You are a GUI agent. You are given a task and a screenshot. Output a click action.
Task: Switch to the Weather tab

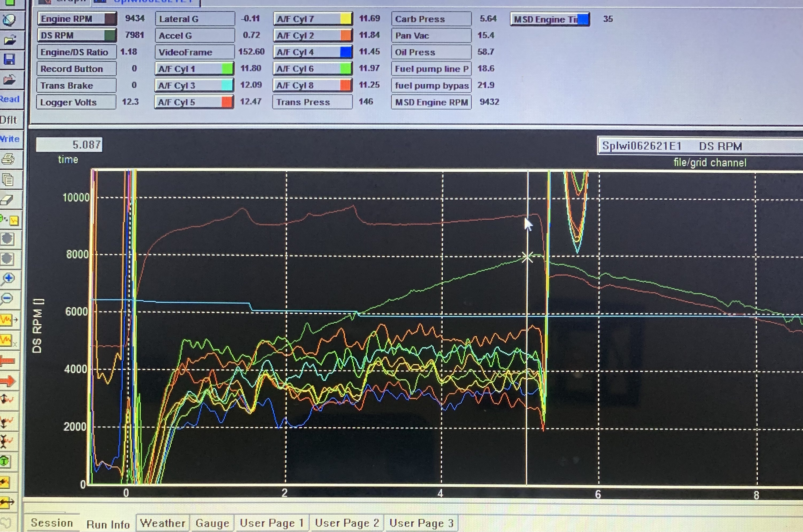point(163,523)
